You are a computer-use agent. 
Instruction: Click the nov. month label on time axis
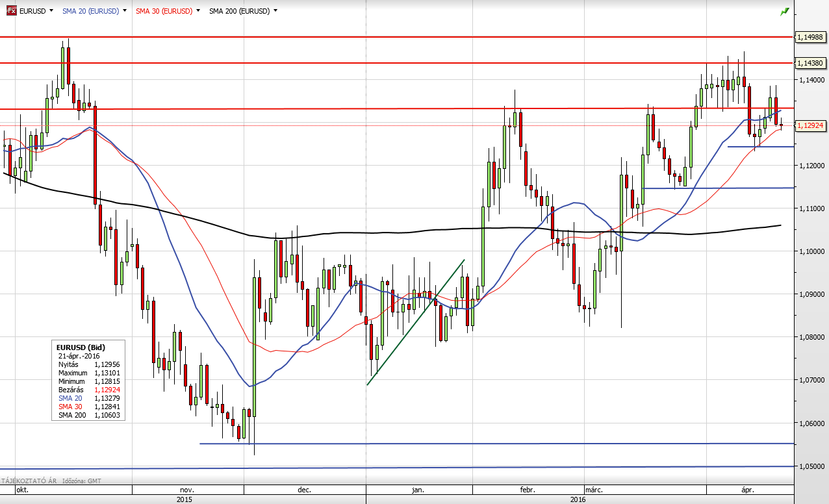188,491
